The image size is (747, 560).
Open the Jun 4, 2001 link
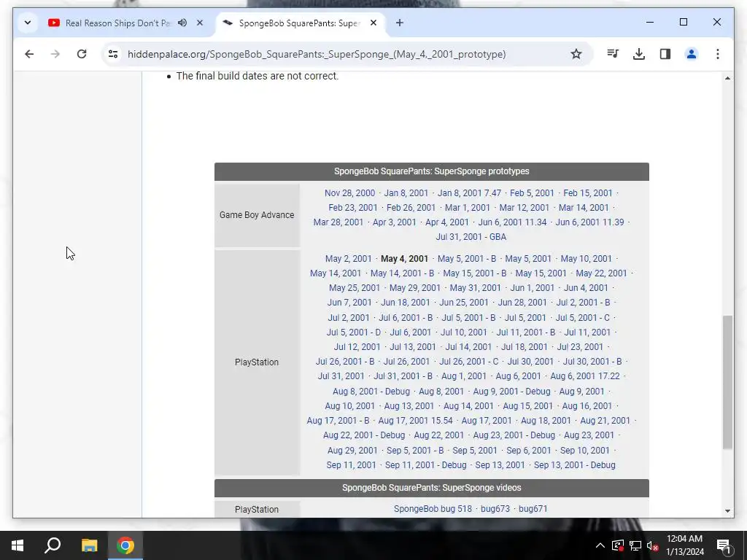(x=586, y=287)
